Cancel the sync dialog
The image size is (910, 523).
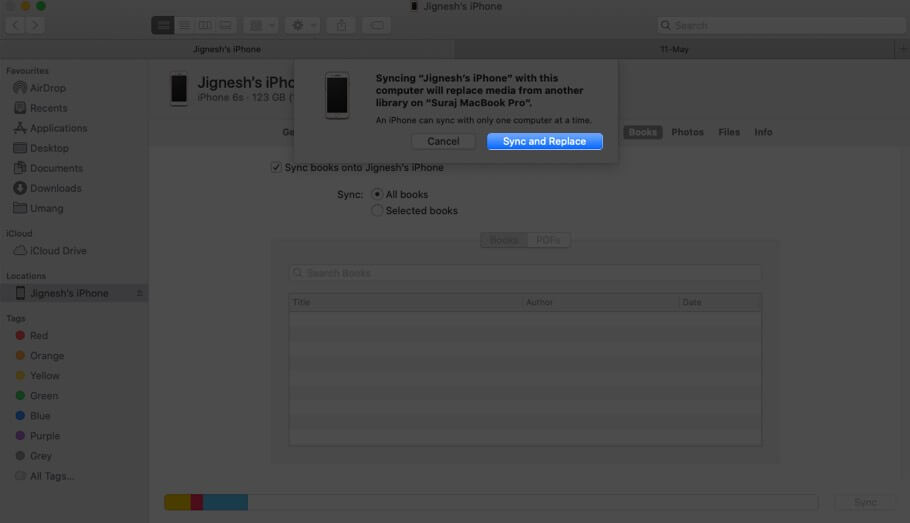[443, 141]
